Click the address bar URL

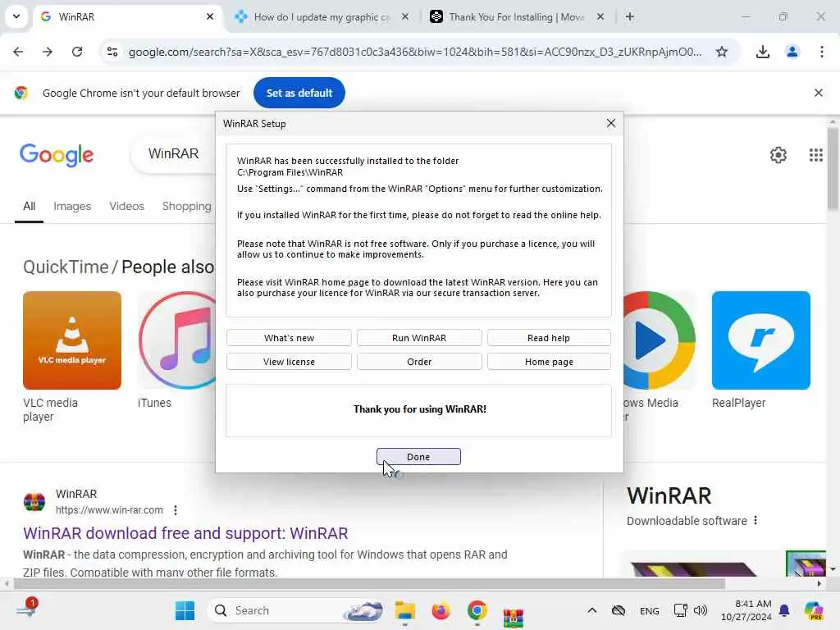(414, 52)
